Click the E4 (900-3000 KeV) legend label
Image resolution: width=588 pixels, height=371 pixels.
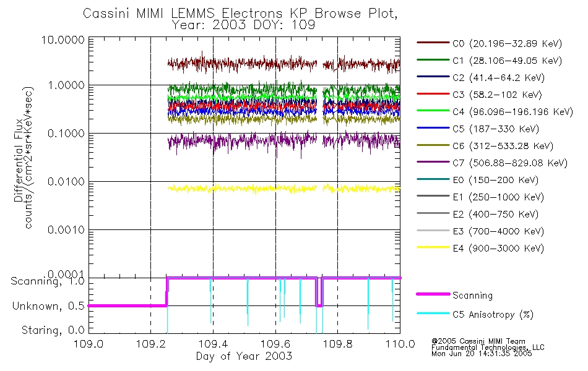point(498,249)
